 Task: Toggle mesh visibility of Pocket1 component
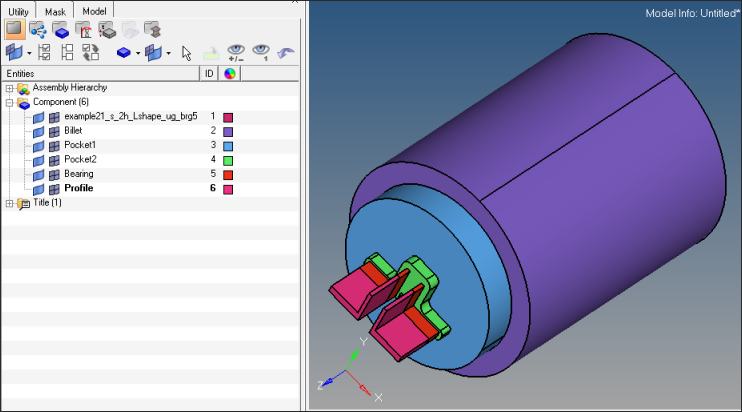coord(54,146)
